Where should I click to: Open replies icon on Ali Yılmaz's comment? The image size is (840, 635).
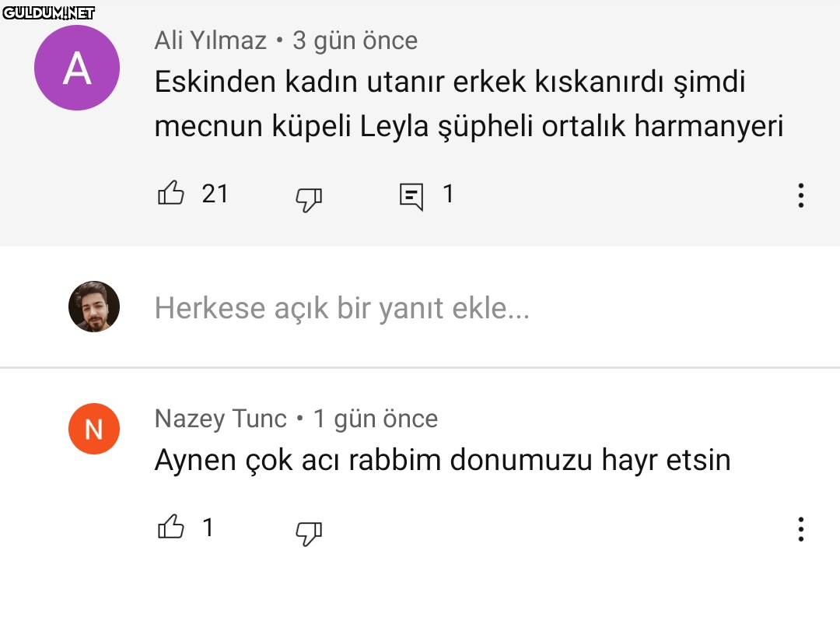pos(411,196)
